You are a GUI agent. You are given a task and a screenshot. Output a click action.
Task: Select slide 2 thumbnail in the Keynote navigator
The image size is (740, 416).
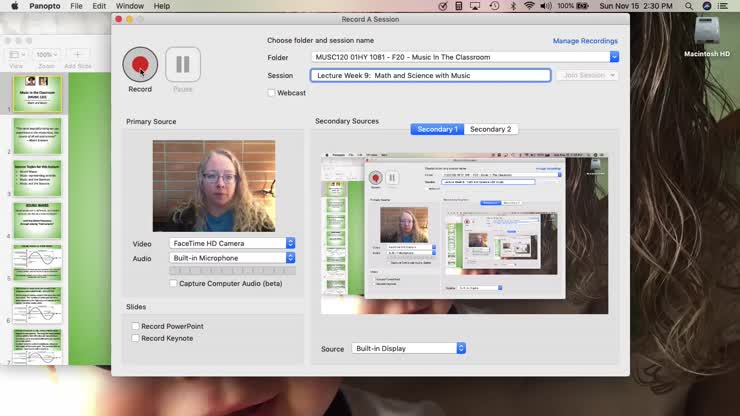pos(37,136)
